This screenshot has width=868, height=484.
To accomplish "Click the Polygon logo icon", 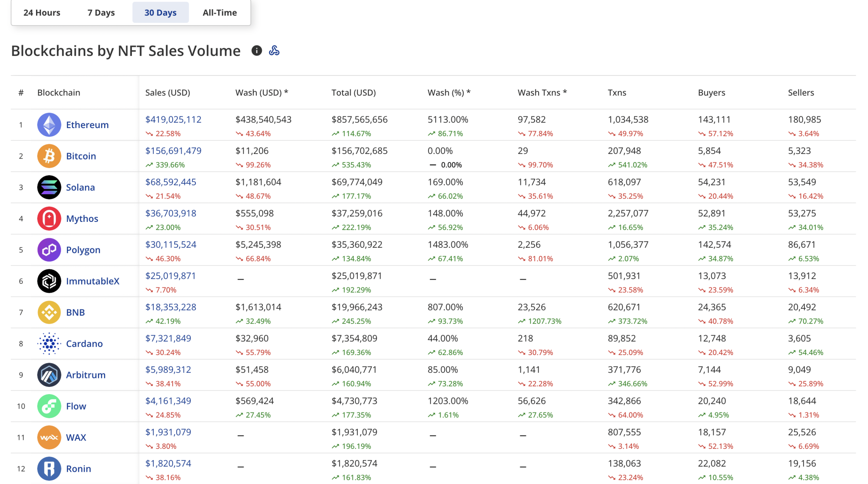I will [x=49, y=250].
